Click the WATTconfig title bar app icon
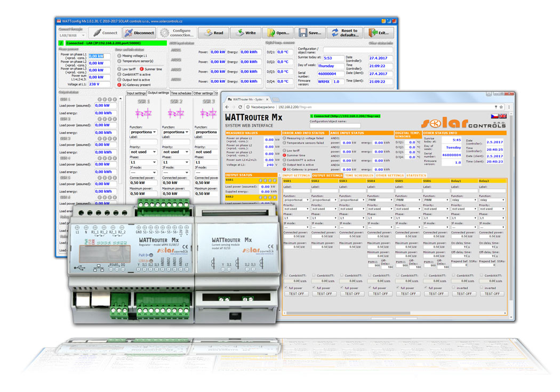 point(59,21)
